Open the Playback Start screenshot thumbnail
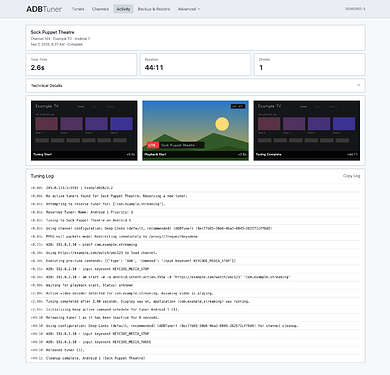Viewport: 390px width, 375px height. [x=195, y=131]
